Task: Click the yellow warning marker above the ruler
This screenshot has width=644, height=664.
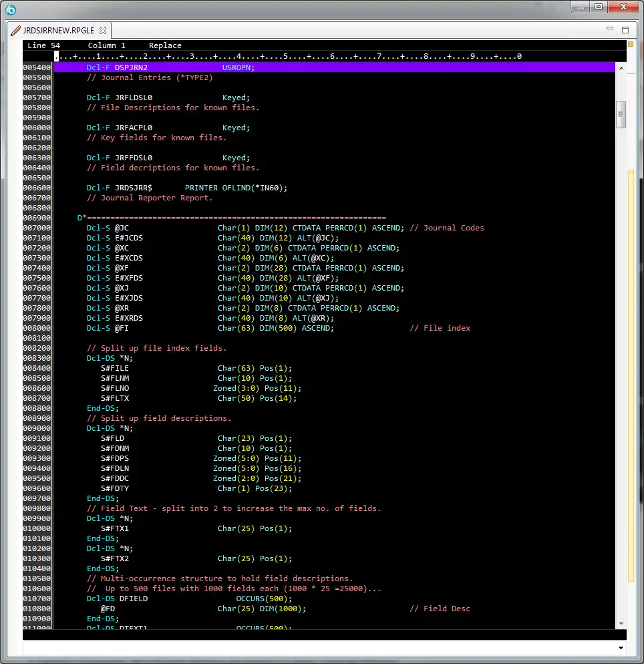Action: tap(630, 44)
